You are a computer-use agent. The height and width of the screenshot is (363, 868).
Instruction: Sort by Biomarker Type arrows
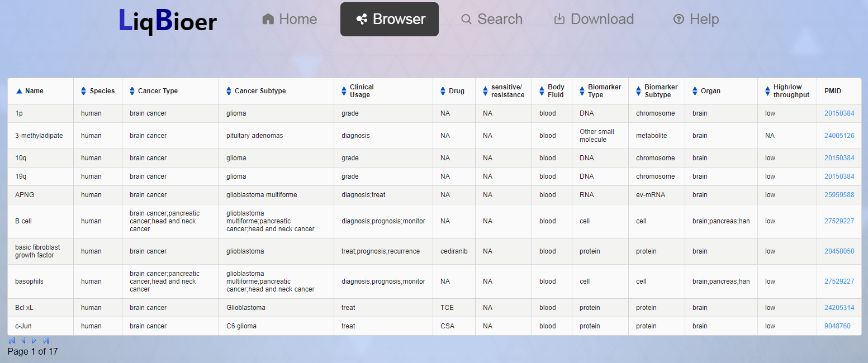pos(582,91)
